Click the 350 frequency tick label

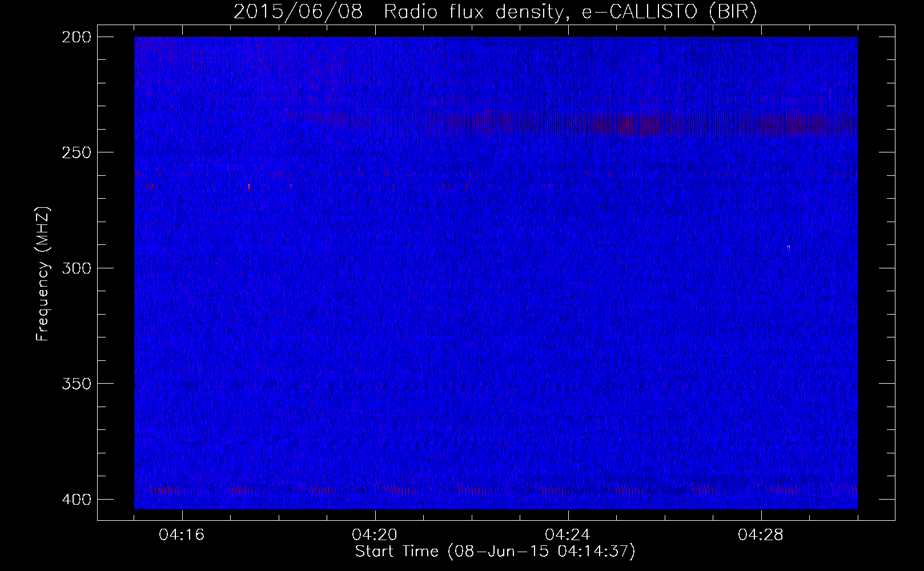click(x=76, y=384)
